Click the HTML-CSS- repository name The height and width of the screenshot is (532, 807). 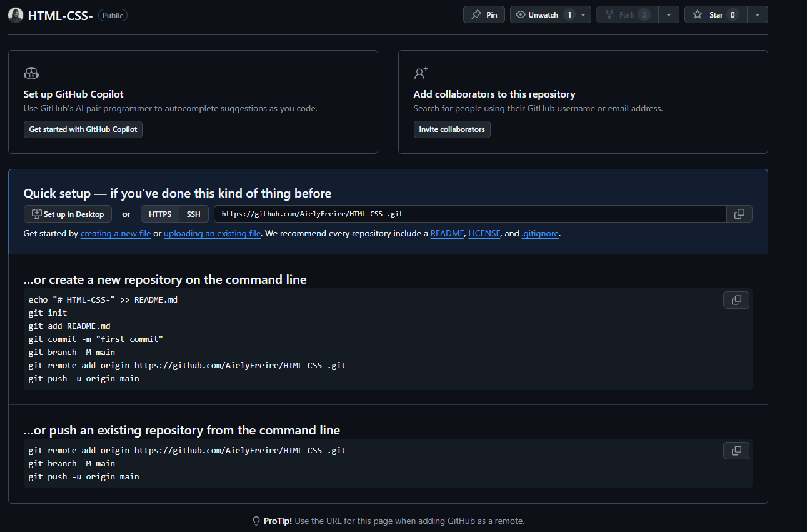61,16
